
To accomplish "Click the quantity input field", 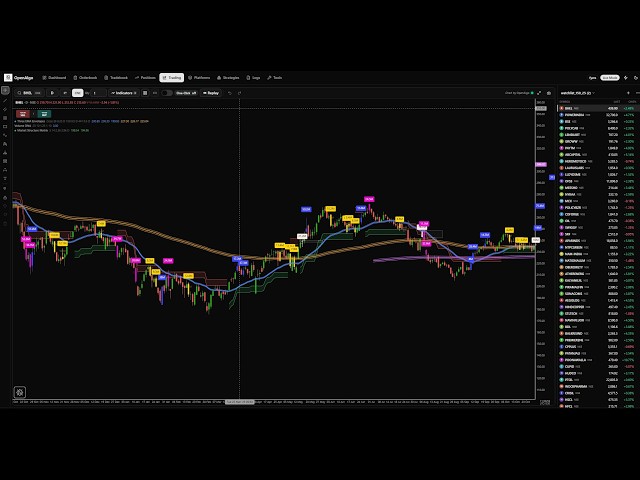I will (x=99, y=93).
